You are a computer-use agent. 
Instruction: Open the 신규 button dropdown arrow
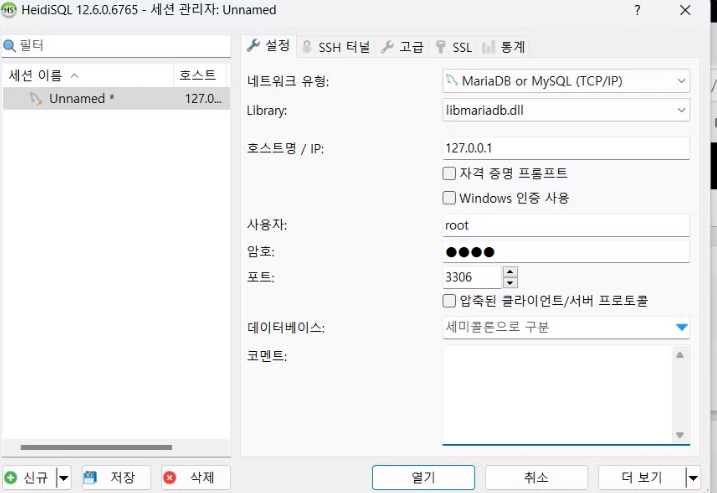64,478
